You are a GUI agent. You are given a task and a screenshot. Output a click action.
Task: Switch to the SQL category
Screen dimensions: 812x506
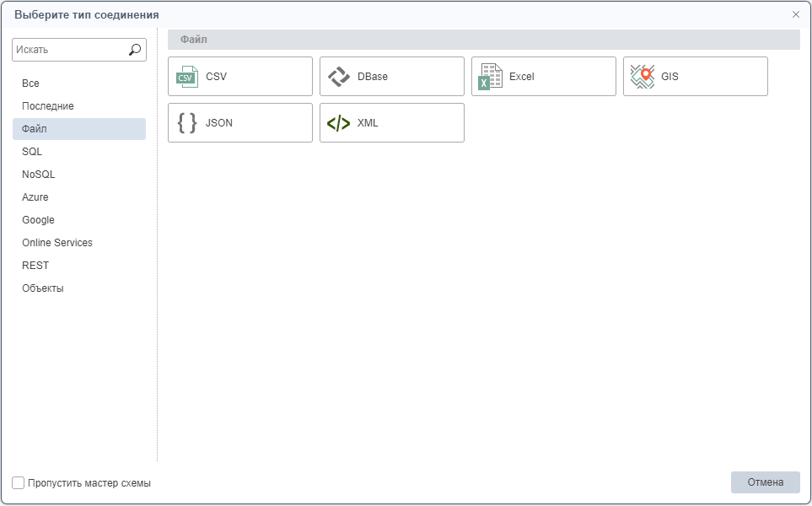[32, 152]
